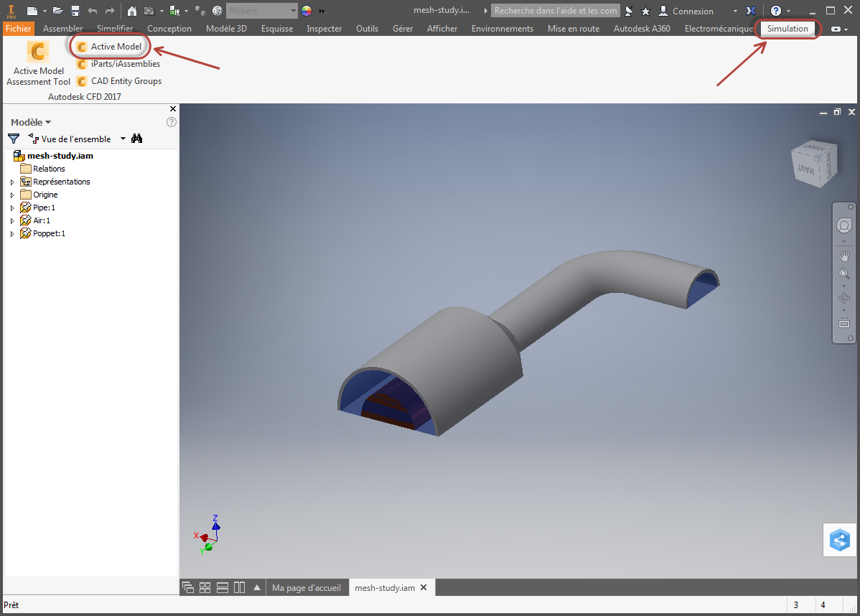Screen dimensions: 860x616
Task: Open file using the folder icon
Action: pyautogui.click(x=57, y=11)
